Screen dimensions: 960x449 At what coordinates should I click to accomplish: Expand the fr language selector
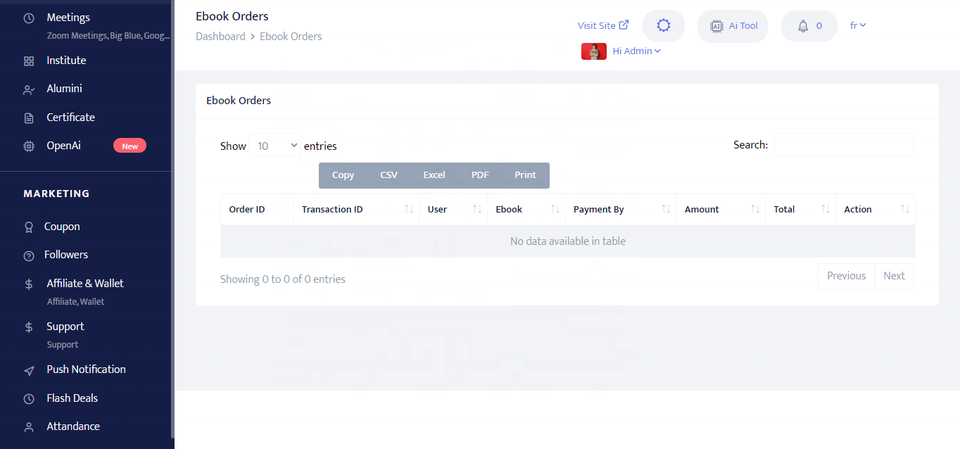point(857,26)
